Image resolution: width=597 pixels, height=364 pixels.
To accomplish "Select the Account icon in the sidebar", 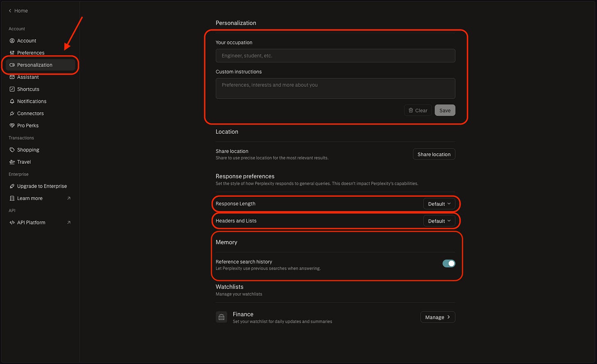I will (12, 41).
